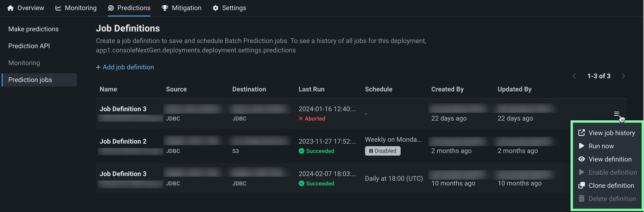This screenshot has height=212, width=644.
Task: Click the View job history external-link icon
Action: (581, 133)
